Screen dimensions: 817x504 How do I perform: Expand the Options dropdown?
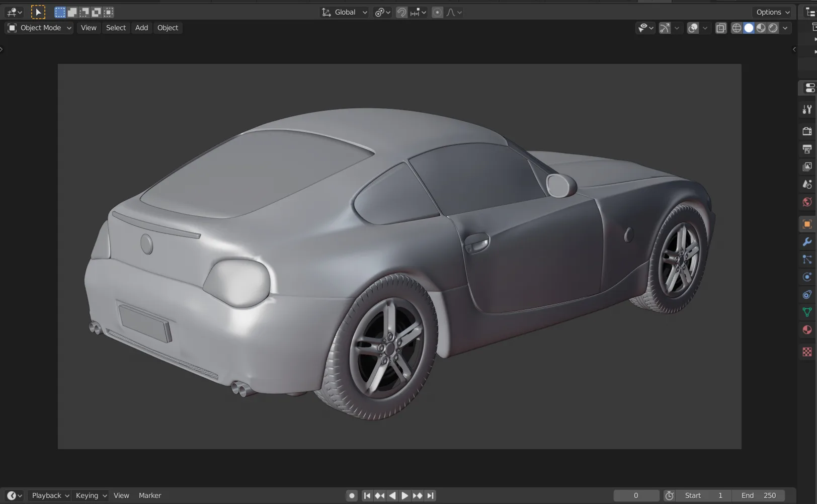pos(772,12)
